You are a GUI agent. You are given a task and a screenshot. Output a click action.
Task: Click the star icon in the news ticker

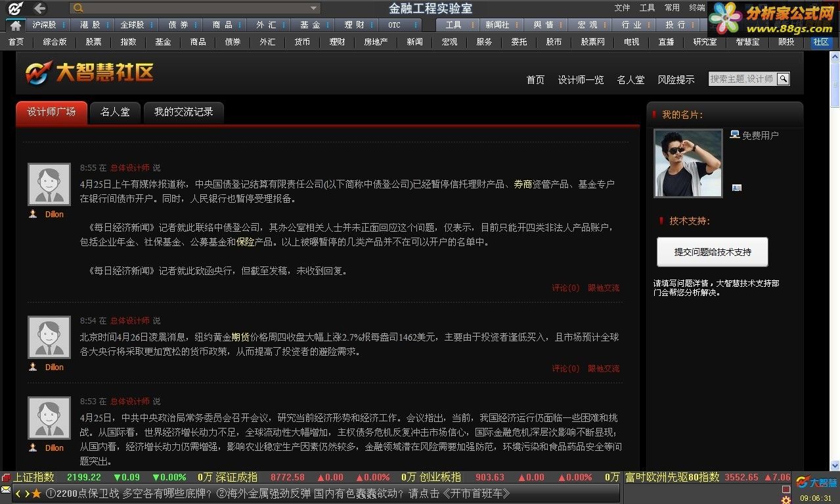pyautogui.click(x=37, y=493)
